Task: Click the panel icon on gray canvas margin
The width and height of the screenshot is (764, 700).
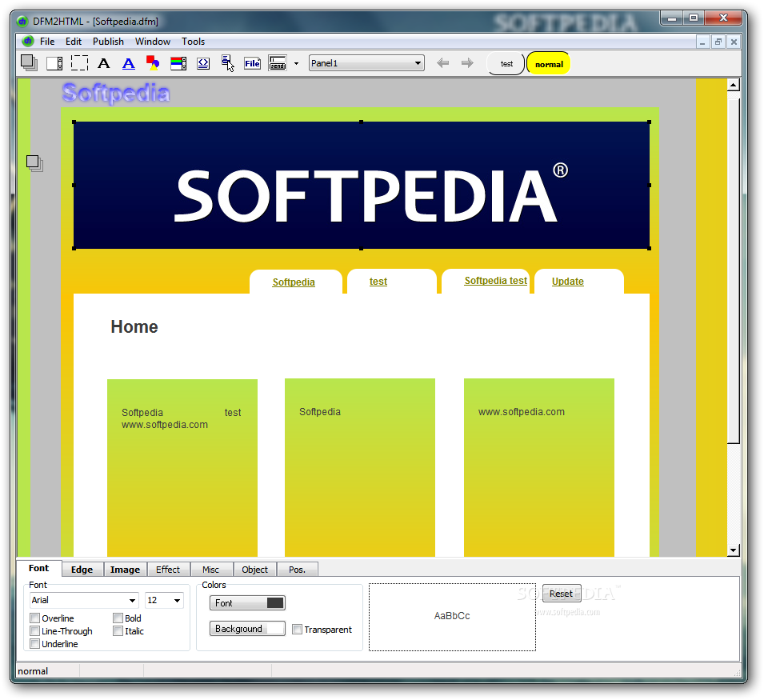Action: (x=34, y=163)
